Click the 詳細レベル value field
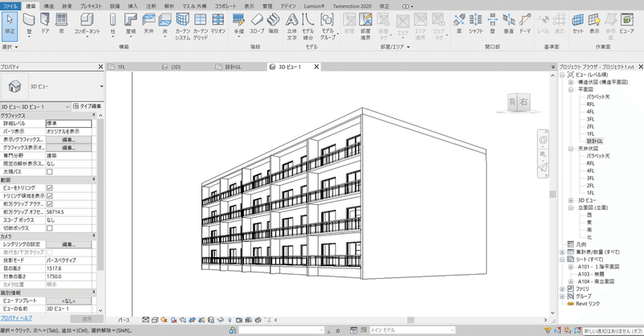The image size is (644, 336). pos(68,124)
